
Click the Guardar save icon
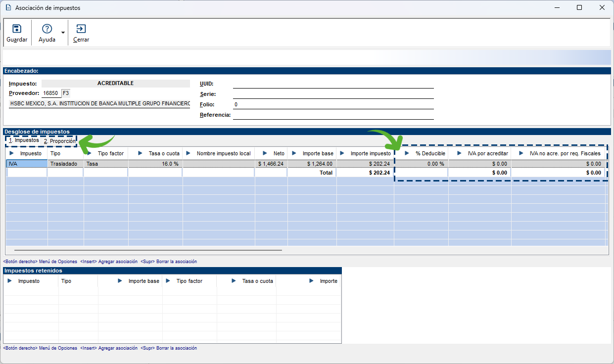point(17,29)
